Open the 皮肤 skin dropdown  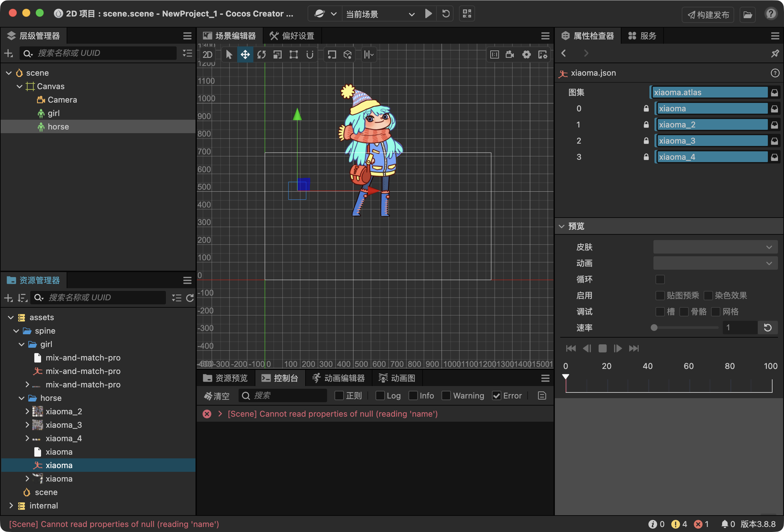pyautogui.click(x=715, y=247)
